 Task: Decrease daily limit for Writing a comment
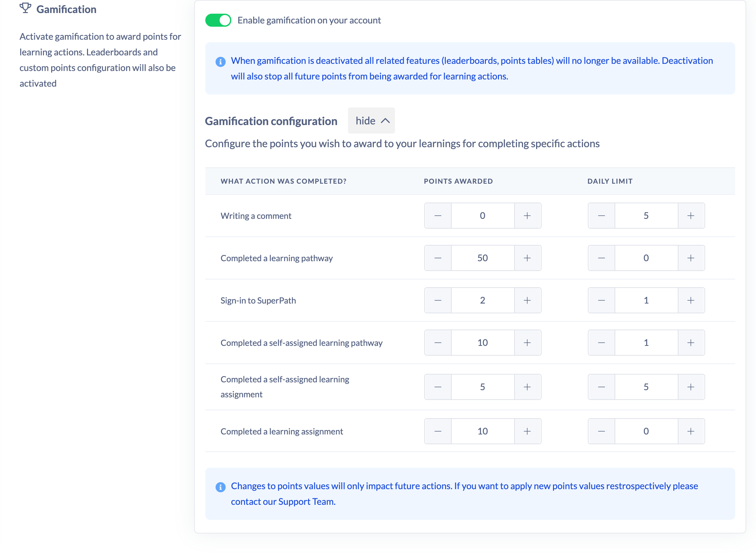(x=601, y=216)
